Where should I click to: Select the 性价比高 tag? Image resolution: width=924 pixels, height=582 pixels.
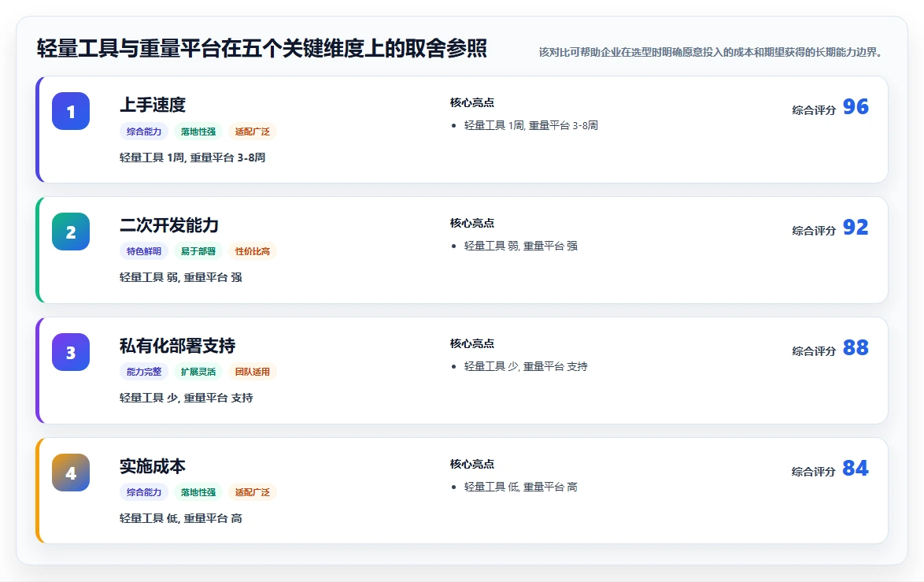[x=252, y=251]
